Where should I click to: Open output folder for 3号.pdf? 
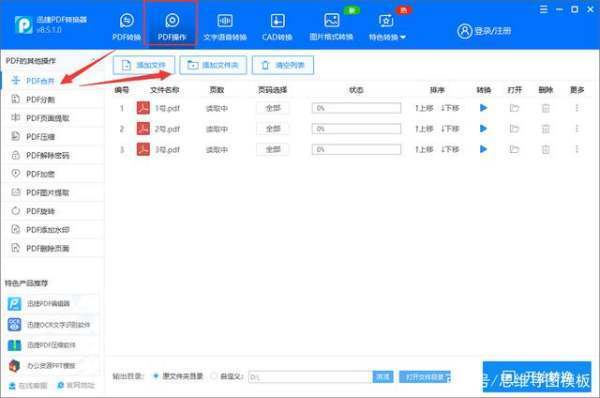514,149
